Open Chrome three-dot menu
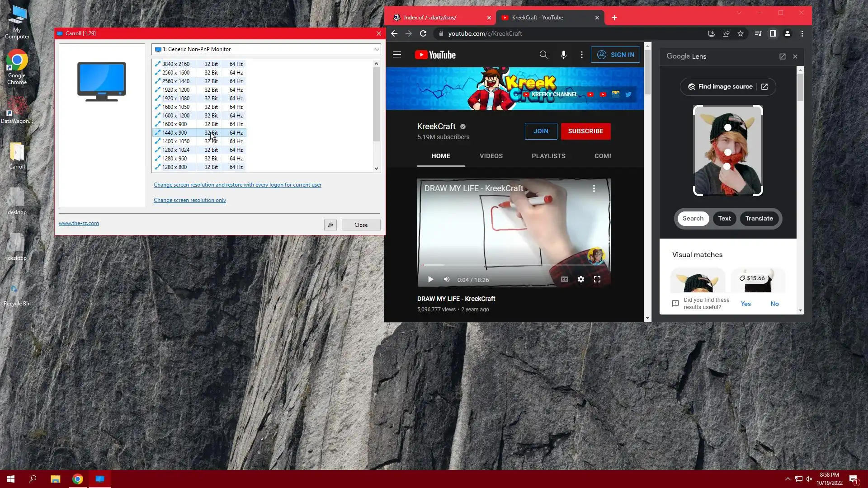The height and width of the screenshot is (488, 868). point(802,33)
